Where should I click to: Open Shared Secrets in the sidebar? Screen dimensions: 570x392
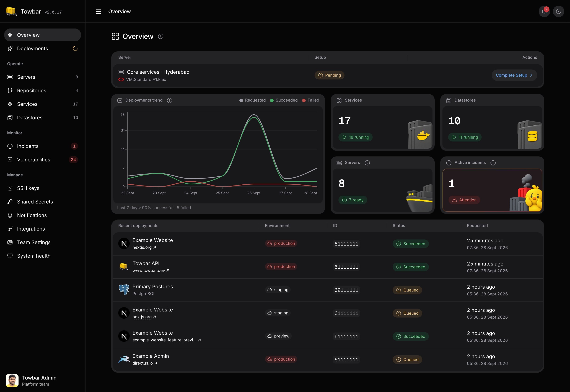(42, 202)
